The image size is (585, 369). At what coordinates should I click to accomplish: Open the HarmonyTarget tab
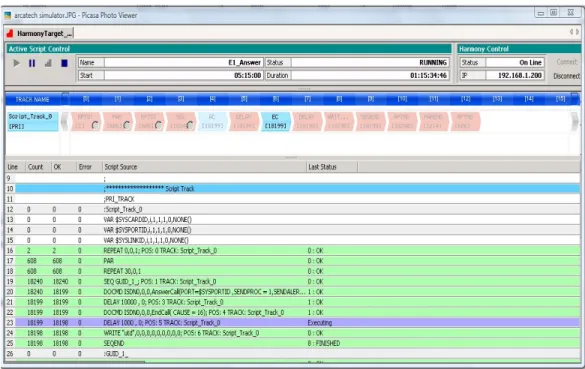(x=39, y=34)
